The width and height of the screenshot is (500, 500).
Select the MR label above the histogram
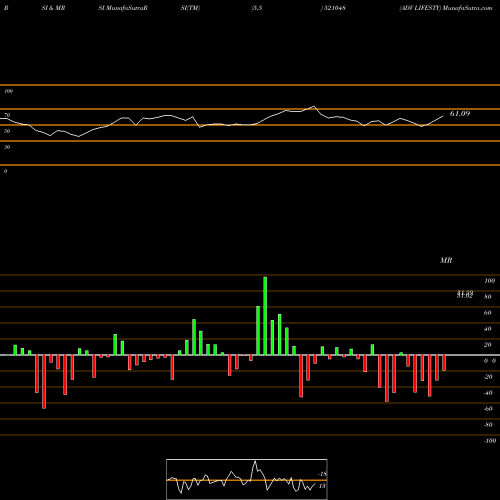(x=446, y=260)
